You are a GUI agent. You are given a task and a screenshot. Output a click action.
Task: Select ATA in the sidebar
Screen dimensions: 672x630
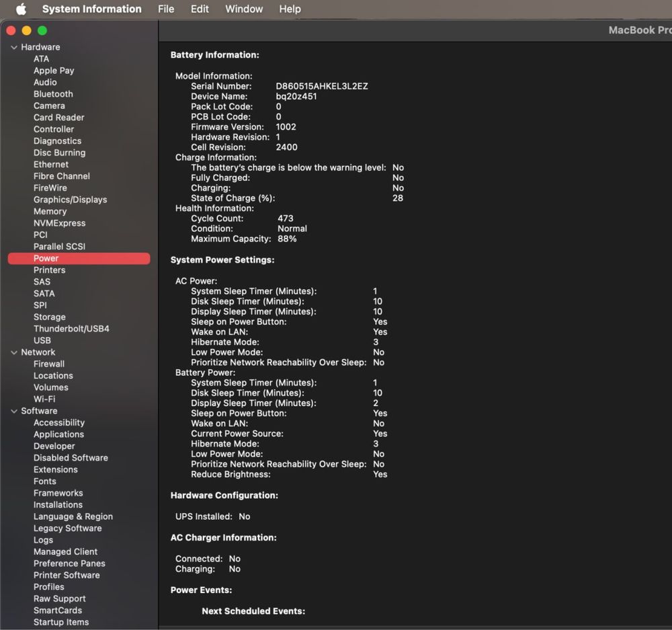click(x=41, y=58)
